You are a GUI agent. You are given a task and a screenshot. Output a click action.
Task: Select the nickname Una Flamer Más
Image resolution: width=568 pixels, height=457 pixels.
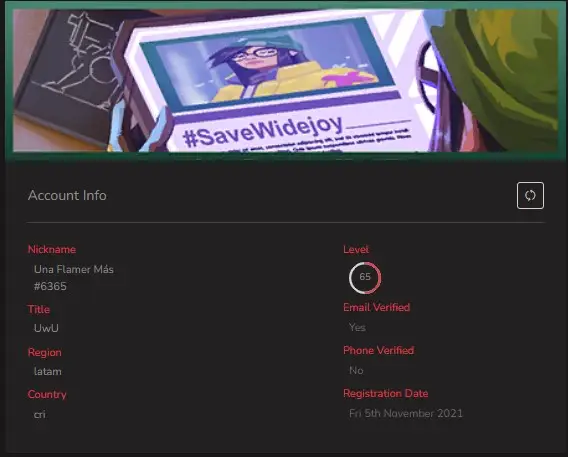point(74,269)
